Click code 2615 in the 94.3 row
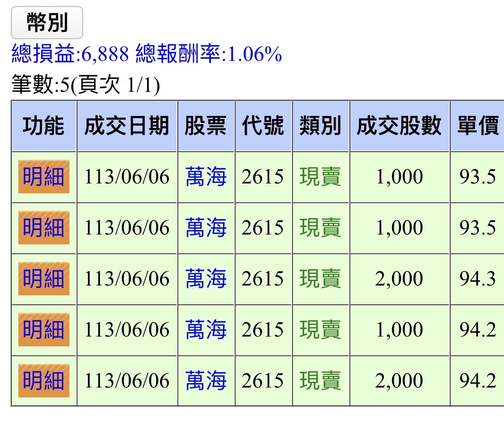 coord(263,278)
